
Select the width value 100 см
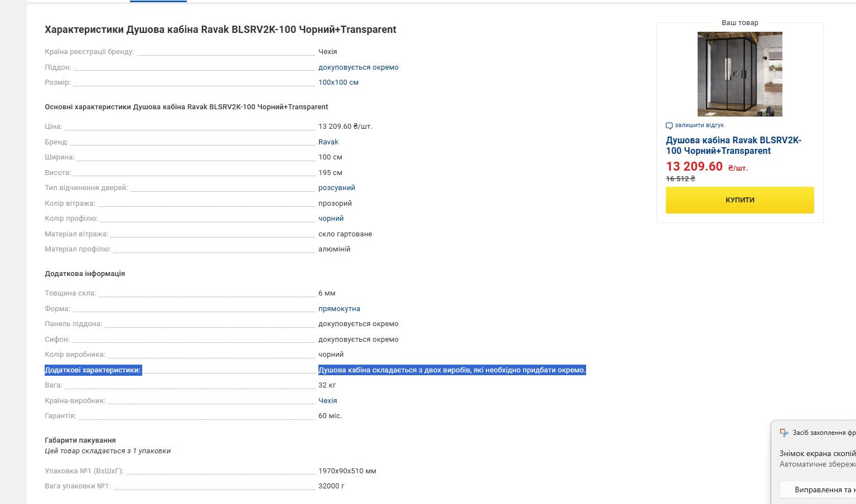(330, 157)
